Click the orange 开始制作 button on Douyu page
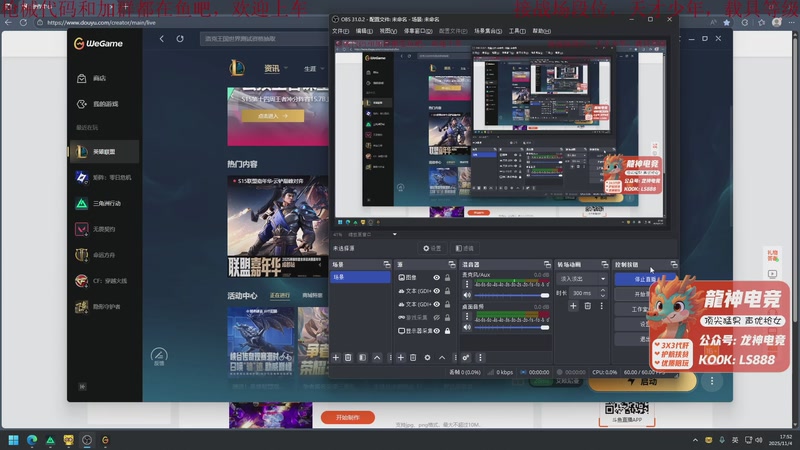The height and width of the screenshot is (450, 800). coord(348,417)
